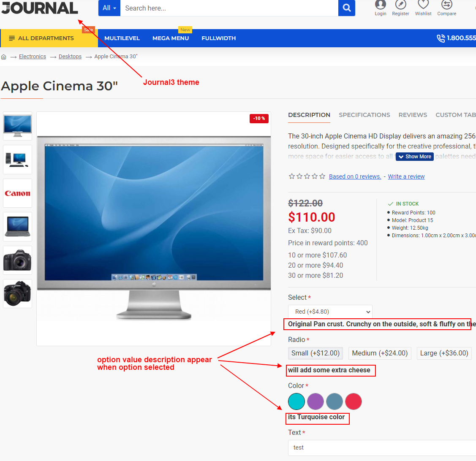Screen dimensions: 476x461
Task: Click the home breadcrumb icon
Action: pos(4,57)
